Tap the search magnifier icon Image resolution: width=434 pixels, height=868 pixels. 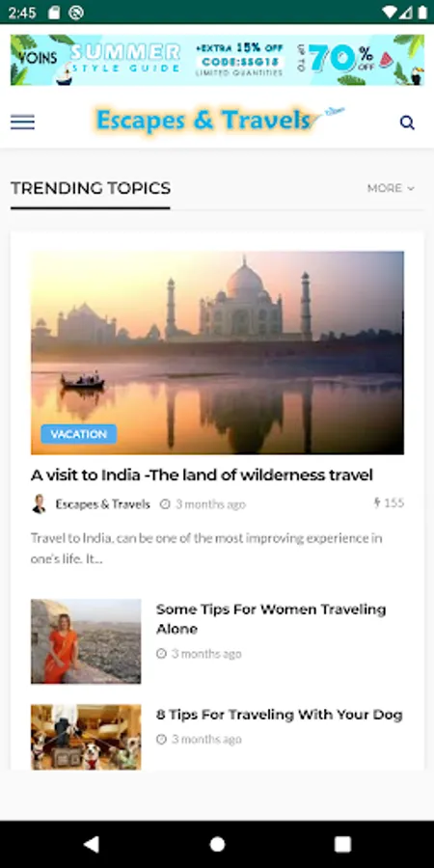point(407,122)
